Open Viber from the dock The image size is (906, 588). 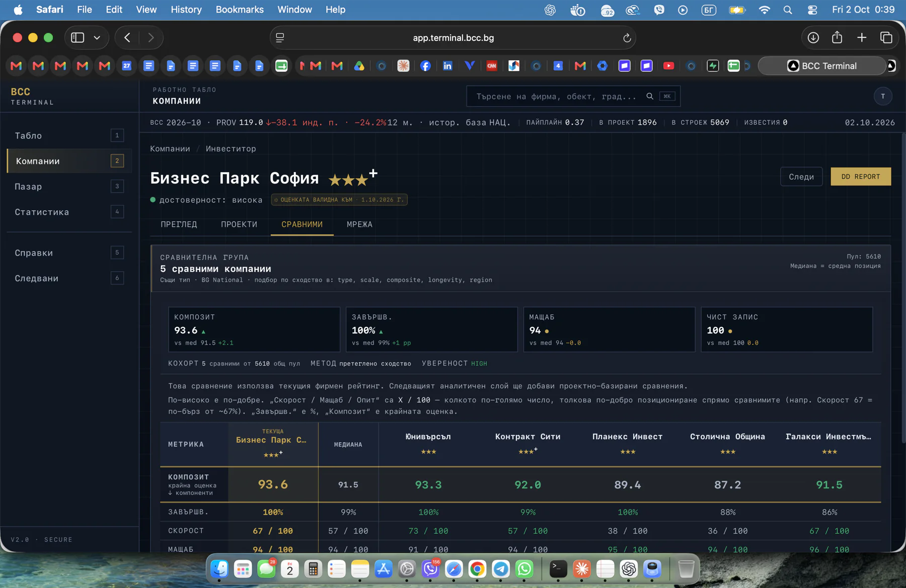coord(430,569)
